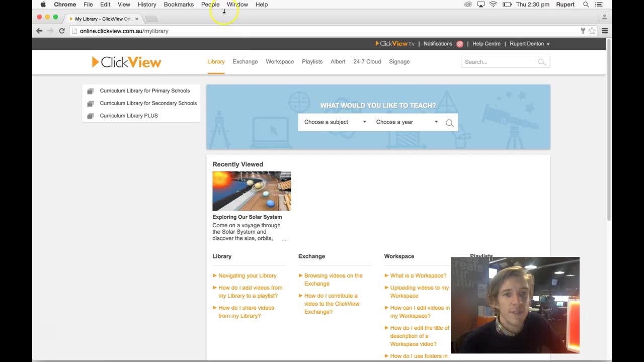The image size is (644, 362).
Task: Click the subject-year search magnifier icon
Action: (449, 123)
